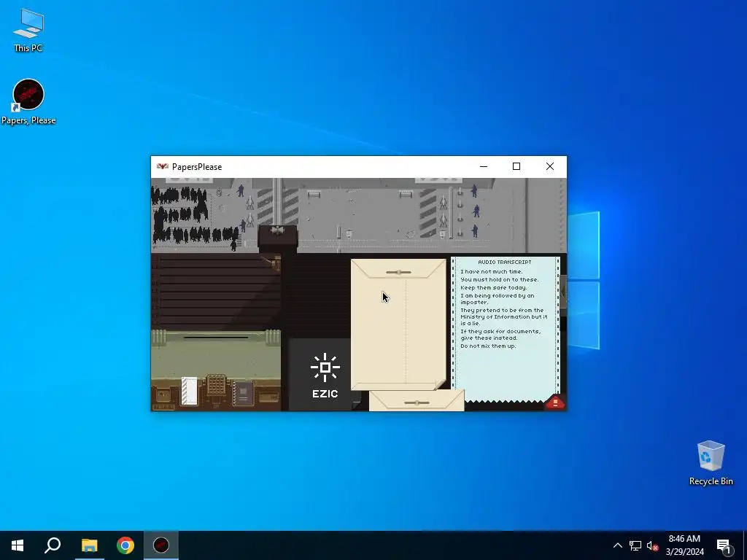The height and width of the screenshot is (560, 747).
Task: Select the lower partially visible envelope
Action: point(417,400)
